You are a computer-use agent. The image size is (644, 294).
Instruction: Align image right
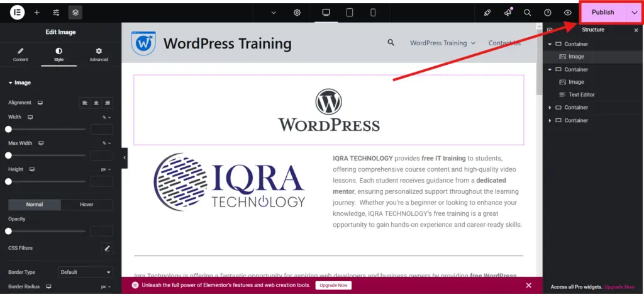pos(107,103)
